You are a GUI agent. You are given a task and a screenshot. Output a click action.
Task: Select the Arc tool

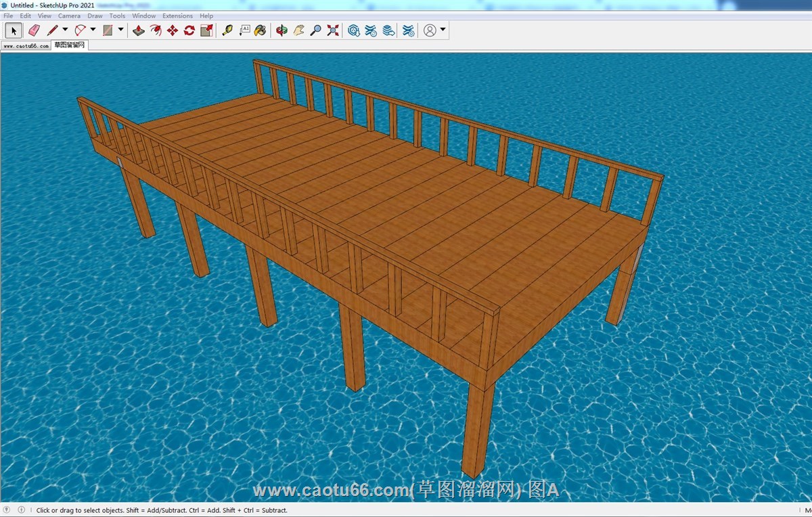[x=81, y=30]
